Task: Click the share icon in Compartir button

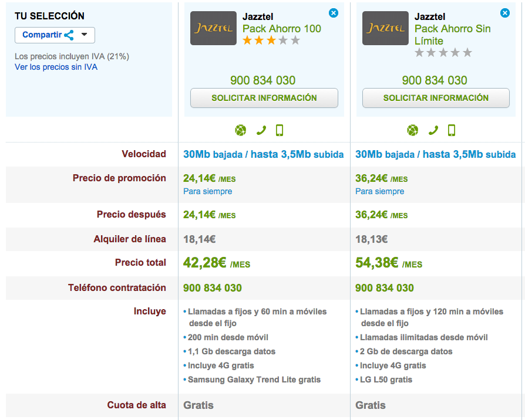Action: (x=69, y=35)
